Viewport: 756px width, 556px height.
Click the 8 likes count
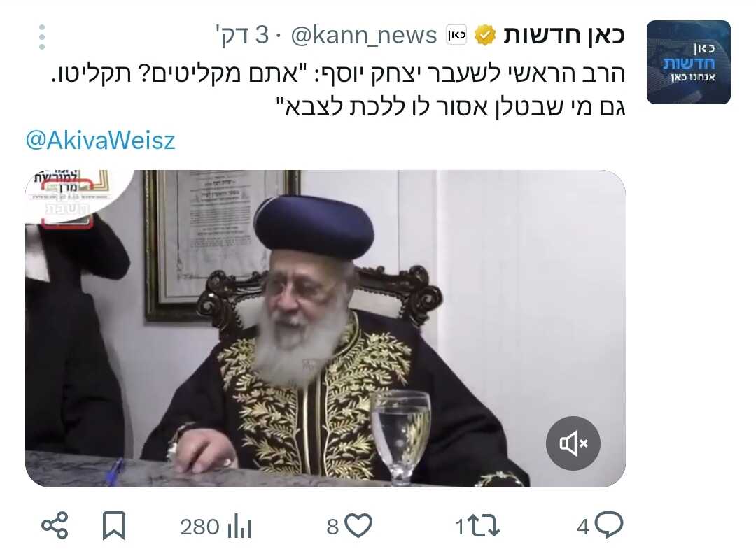click(332, 527)
